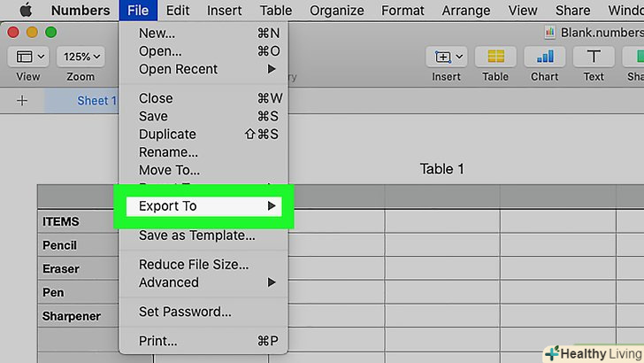Switch to the Sheet 1 tab
This screenshot has width=644, height=363.
(x=96, y=100)
